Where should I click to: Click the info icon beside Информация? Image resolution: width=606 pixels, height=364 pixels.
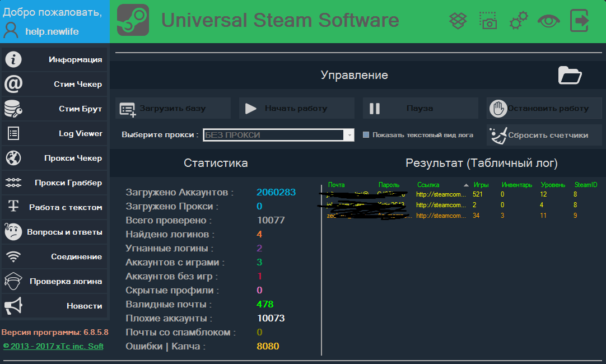(13, 59)
